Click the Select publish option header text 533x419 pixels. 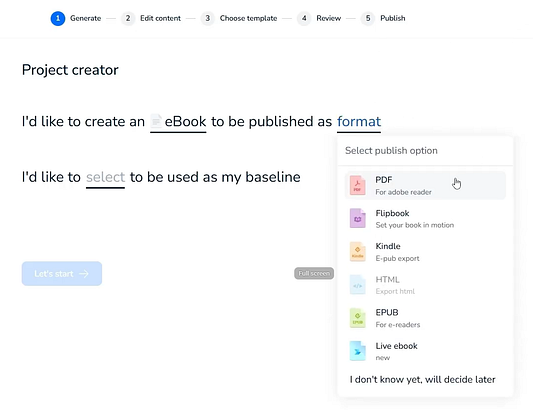(x=391, y=151)
